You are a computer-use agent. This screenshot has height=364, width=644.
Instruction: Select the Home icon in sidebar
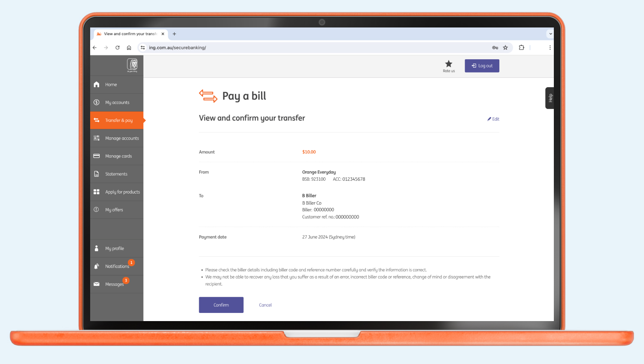click(x=97, y=85)
